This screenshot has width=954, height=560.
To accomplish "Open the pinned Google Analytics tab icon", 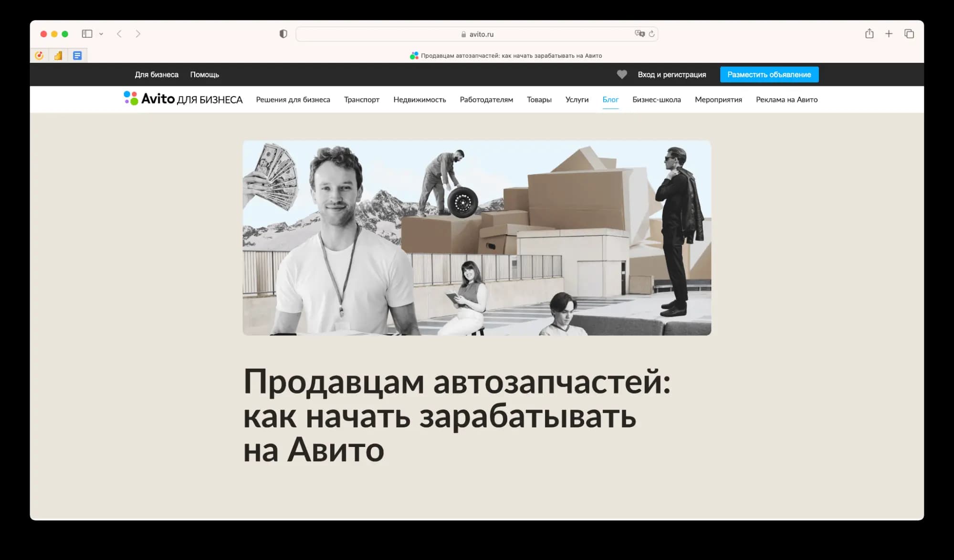I will coord(58,55).
